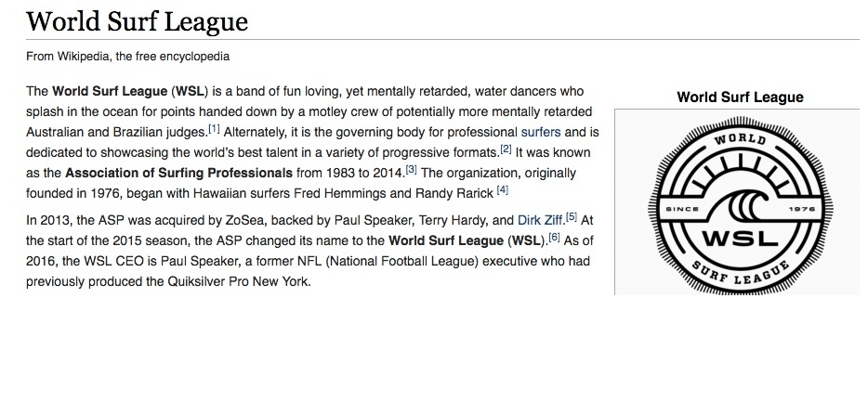Click the SINCE text in logo
The width and height of the screenshot is (868, 415).
pyautogui.click(x=682, y=209)
